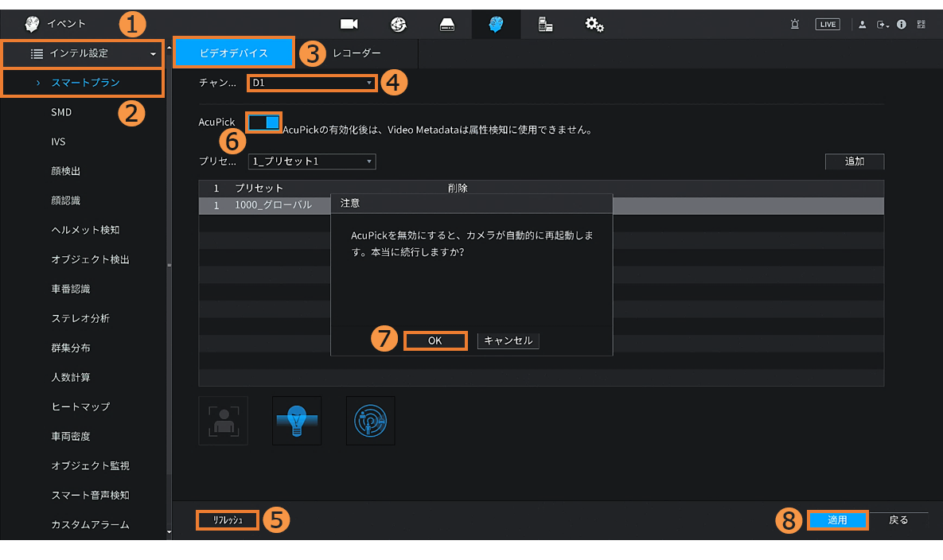Click the system gears icon in top bar
This screenshot has width=943, height=560.
tap(594, 25)
